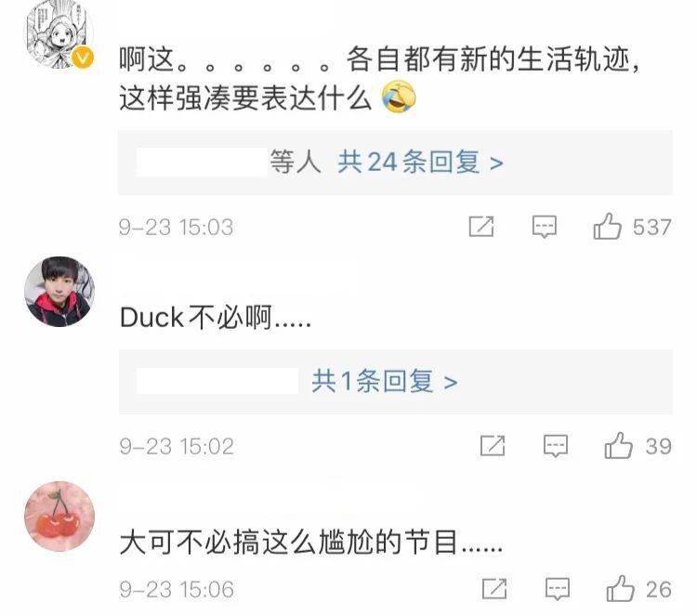Like the comment with 39 likes
The height and width of the screenshot is (616, 697).
[x=618, y=445]
